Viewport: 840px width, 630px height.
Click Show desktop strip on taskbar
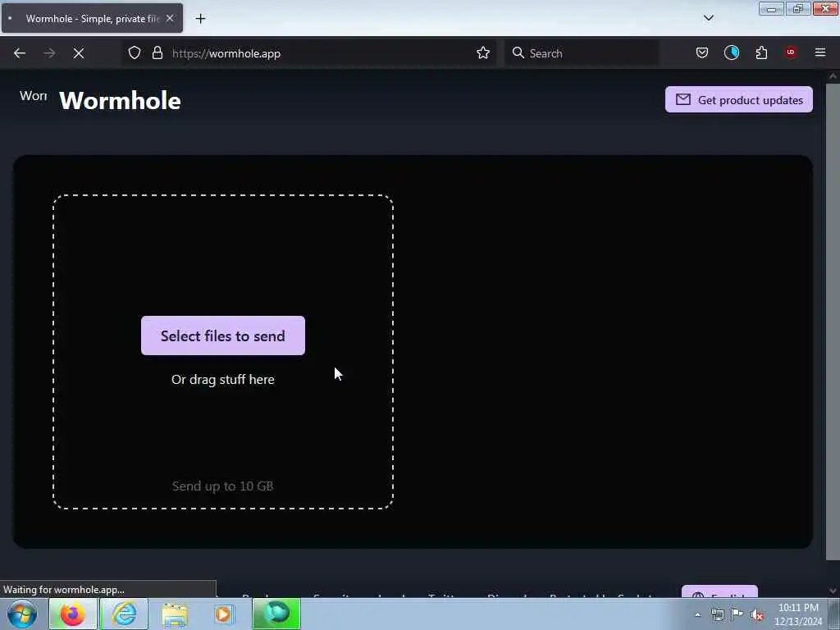(x=834, y=614)
